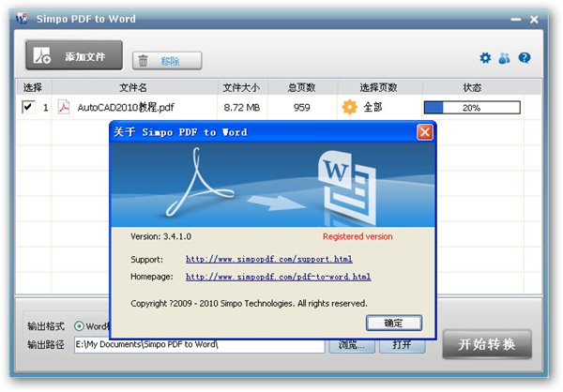Image resolution: width=563 pixels, height=392 pixels.
Task: Open help with the question mark icon
Action: [x=525, y=58]
